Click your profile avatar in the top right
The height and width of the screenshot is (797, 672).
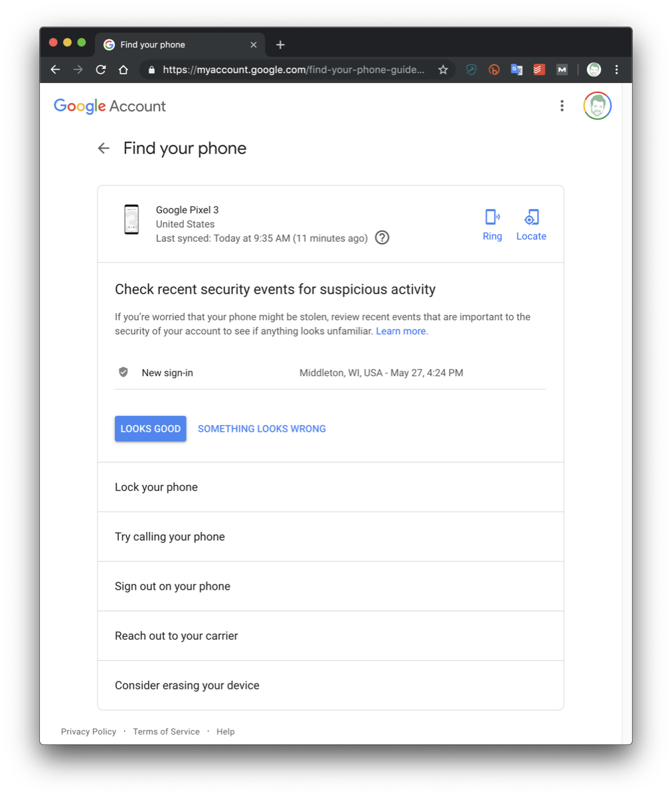coord(596,105)
